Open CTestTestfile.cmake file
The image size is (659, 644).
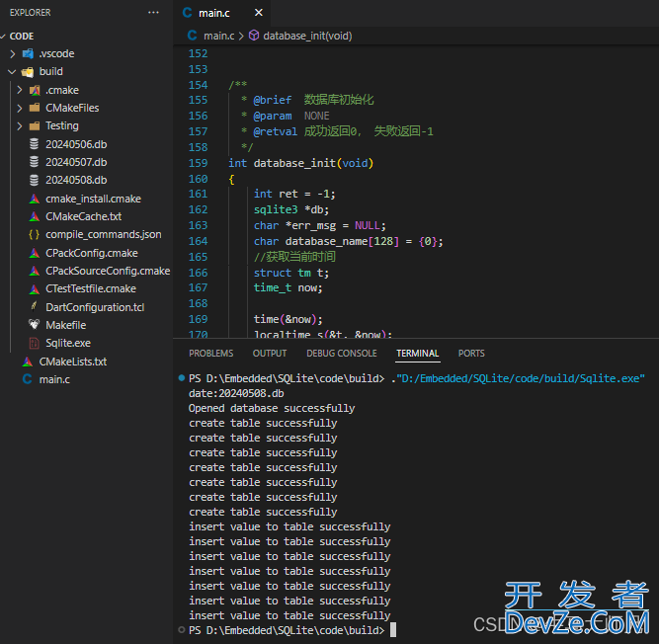91,288
